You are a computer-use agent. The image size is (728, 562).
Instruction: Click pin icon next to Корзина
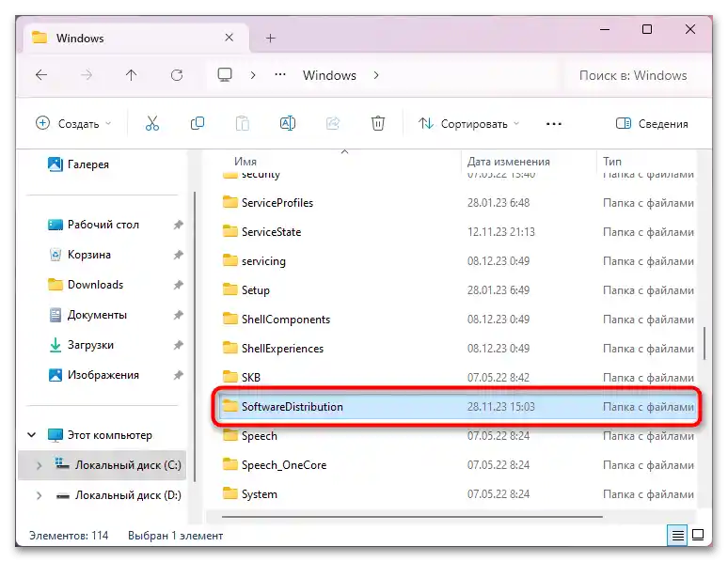(179, 255)
